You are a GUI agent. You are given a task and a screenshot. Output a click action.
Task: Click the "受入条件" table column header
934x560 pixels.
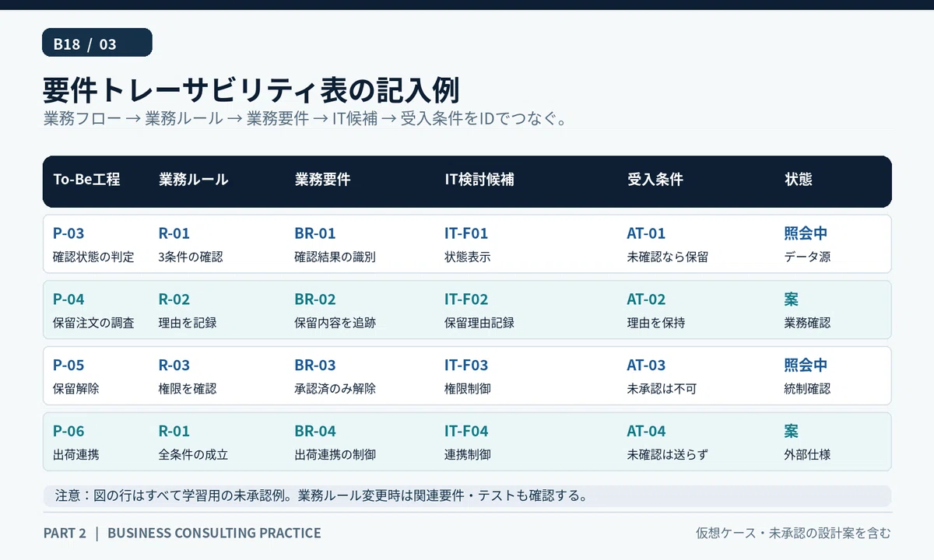655,180
